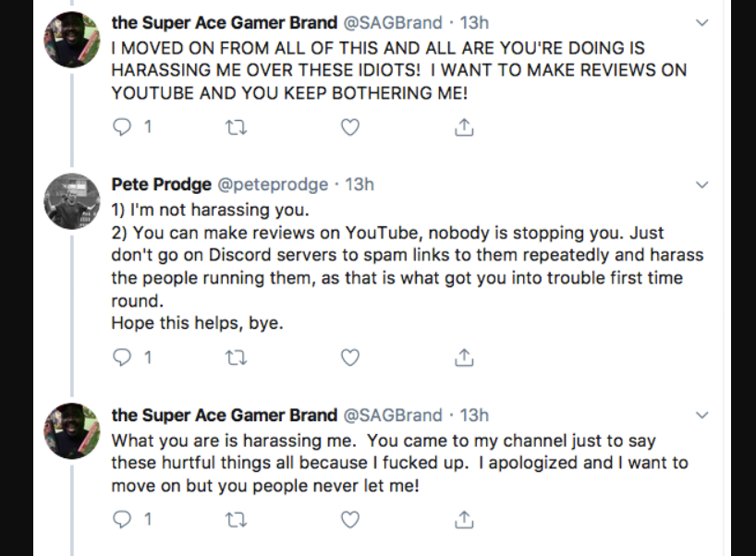Image resolution: width=756 pixels, height=556 pixels.
Task: Open options chevron on last SAGBrand tweet
Action: (x=702, y=415)
